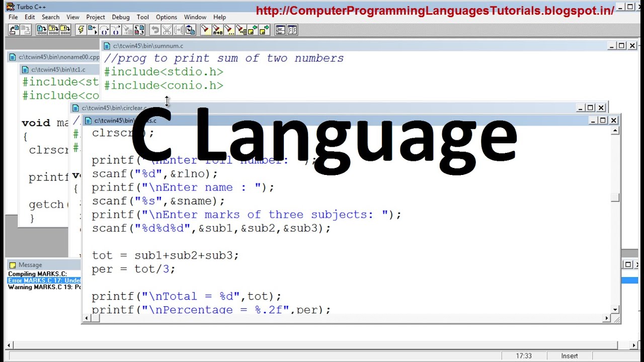Screen dimensions: 644x362
Task: Click the scroll-up arrow in marks.c editor
Action: [x=615, y=131]
